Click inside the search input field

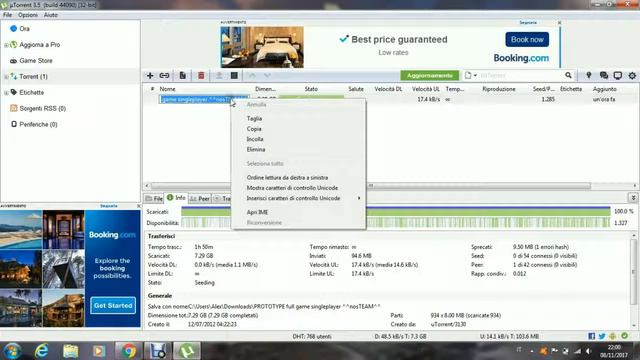[x=520, y=76]
